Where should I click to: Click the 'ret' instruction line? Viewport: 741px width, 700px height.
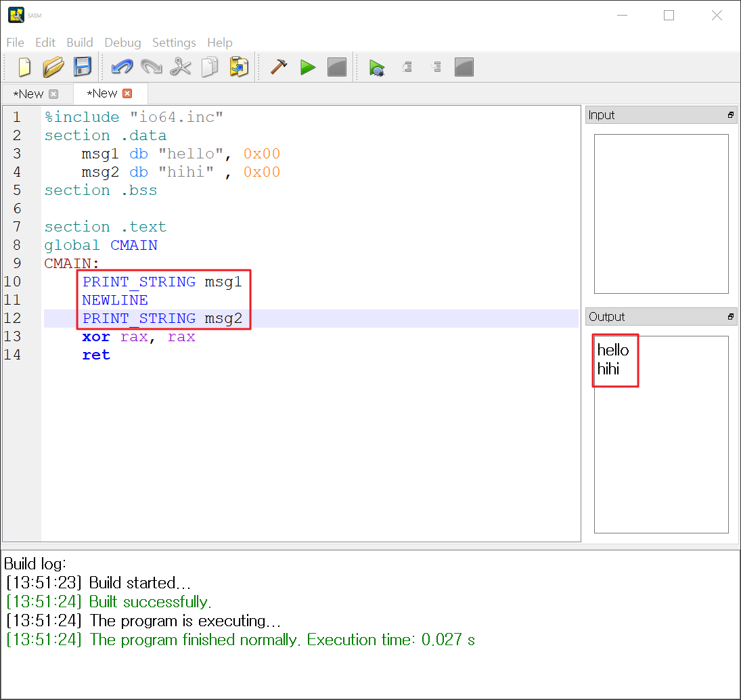pos(96,355)
